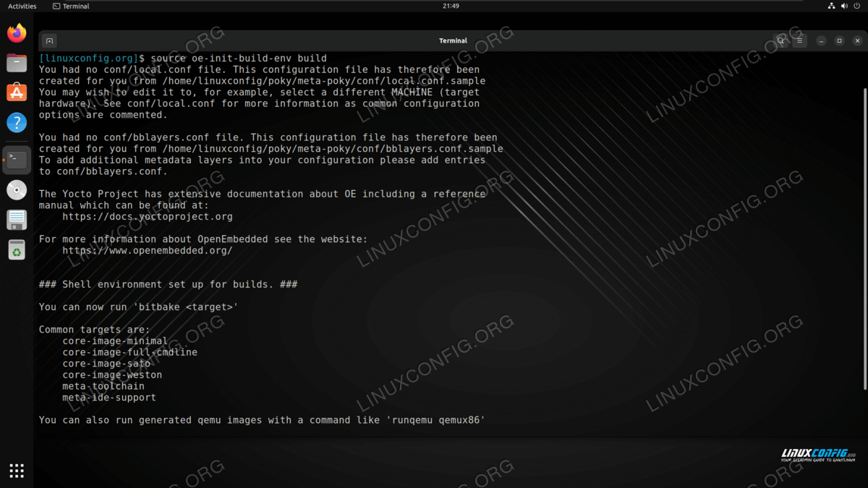Screen dimensions: 868x488
Task: Click 'For more information about OpenEmbedded' line
Action: (x=203, y=239)
